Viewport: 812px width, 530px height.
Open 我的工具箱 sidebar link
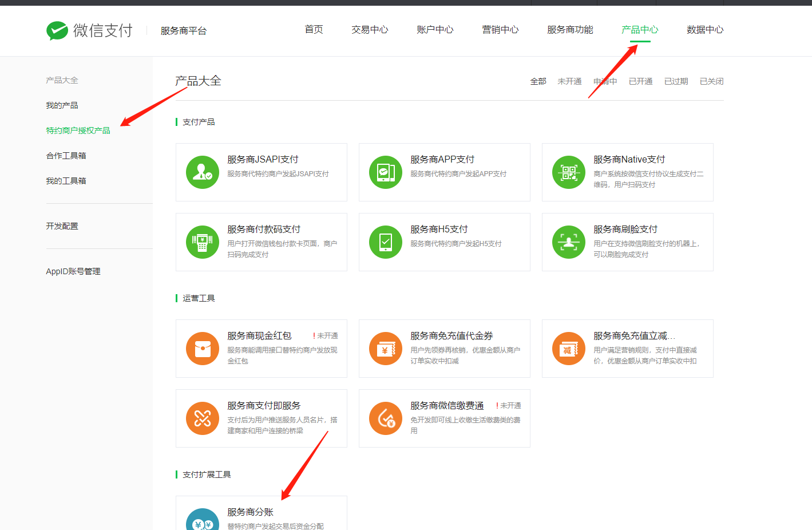click(x=66, y=181)
